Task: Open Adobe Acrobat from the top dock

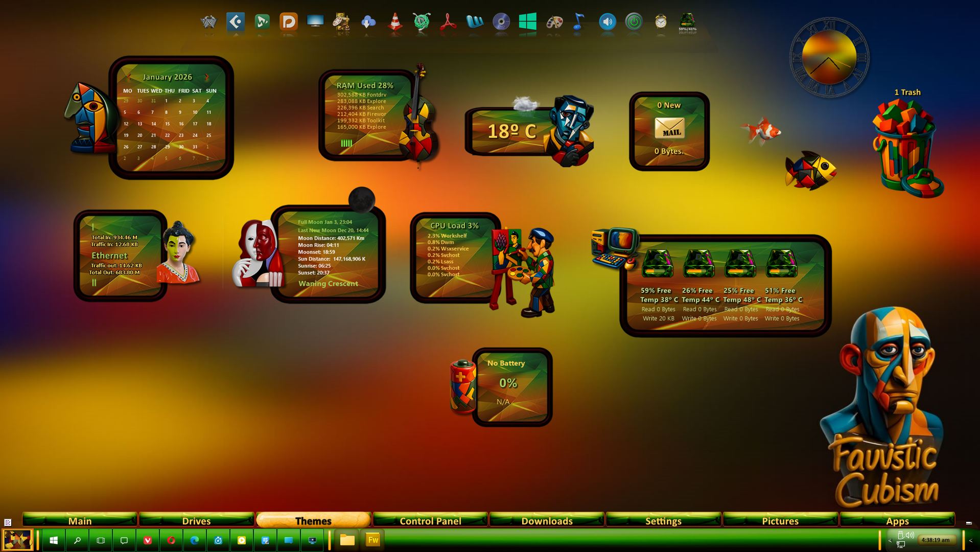Action: (x=448, y=22)
